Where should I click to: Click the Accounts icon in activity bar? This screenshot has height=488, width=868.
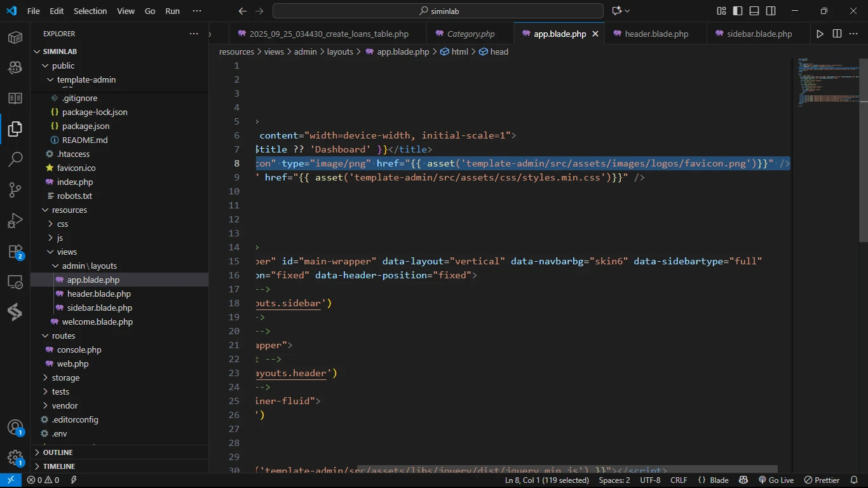tap(15, 428)
